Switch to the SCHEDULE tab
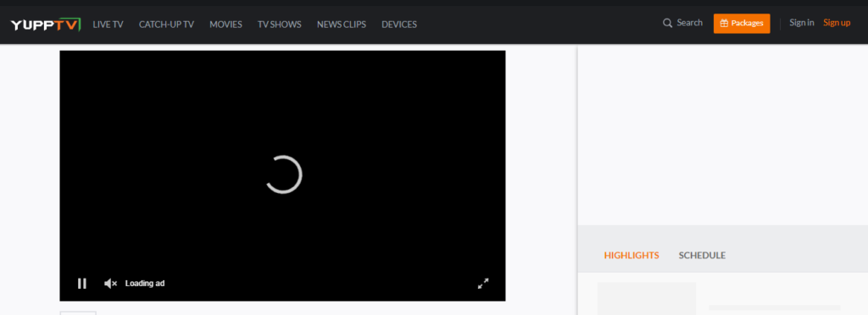The image size is (868, 315). (x=702, y=256)
